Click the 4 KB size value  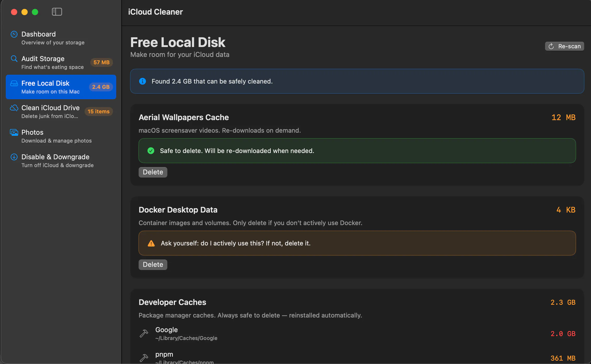click(x=566, y=210)
